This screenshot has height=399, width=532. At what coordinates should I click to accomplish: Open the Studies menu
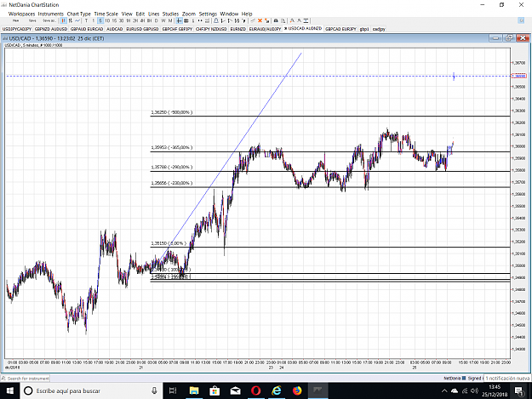click(170, 14)
